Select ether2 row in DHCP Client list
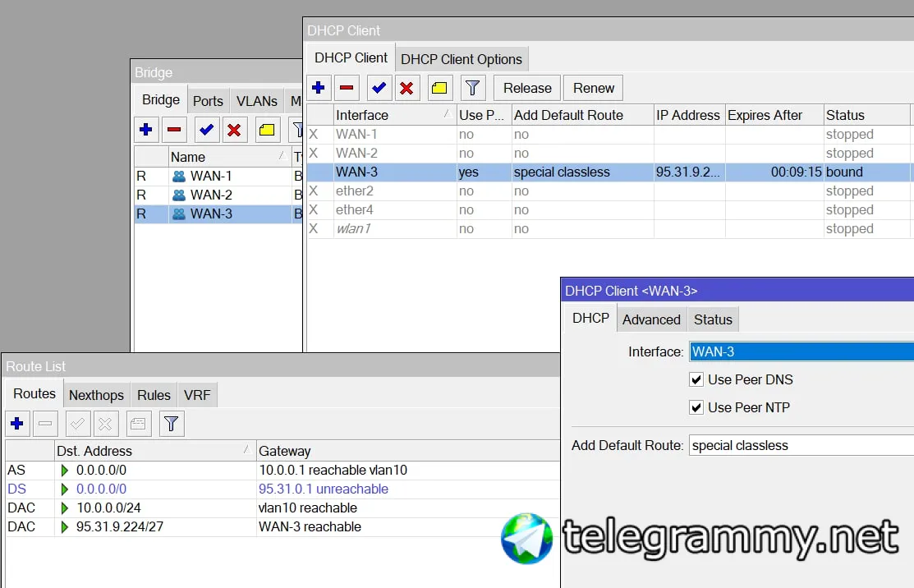Viewport: 914px width, 588px height. click(x=609, y=191)
